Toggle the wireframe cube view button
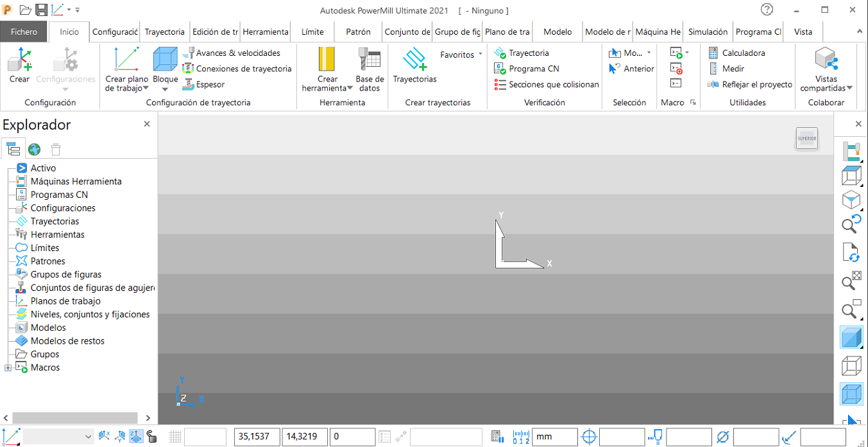 tap(851, 365)
